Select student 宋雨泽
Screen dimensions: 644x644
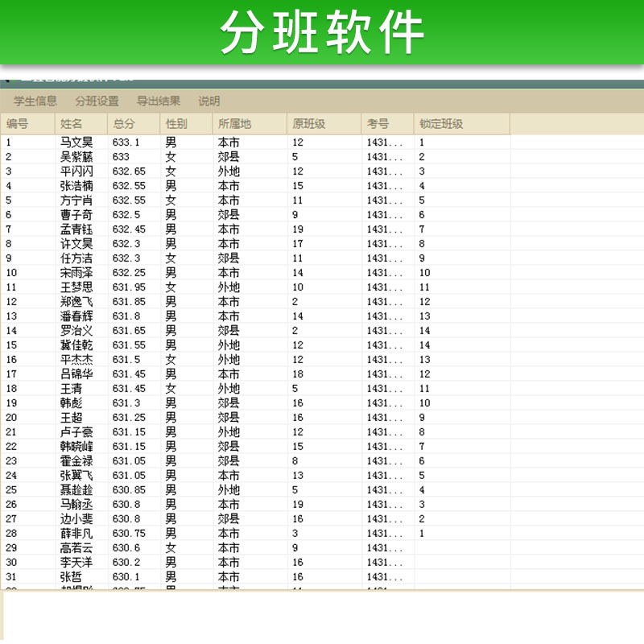(x=76, y=273)
